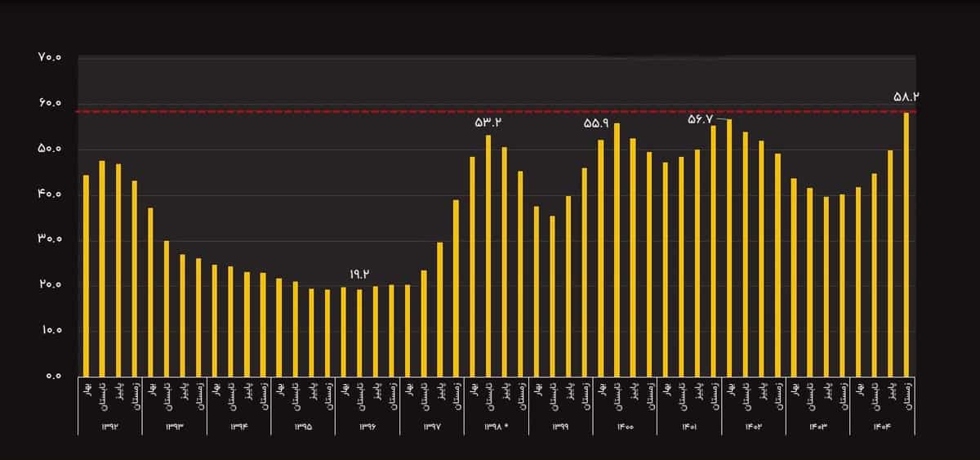Select the 1400 year label

click(x=625, y=427)
